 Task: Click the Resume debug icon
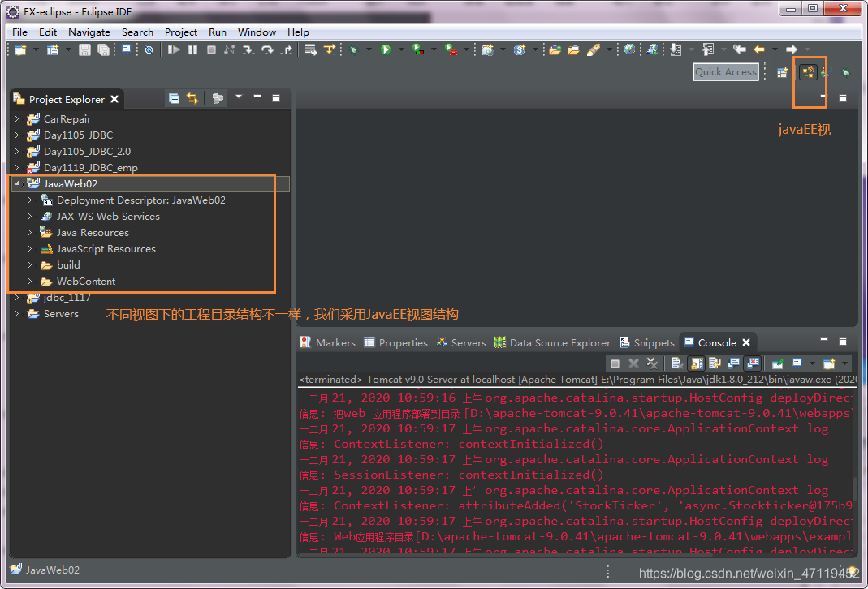[x=174, y=49]
